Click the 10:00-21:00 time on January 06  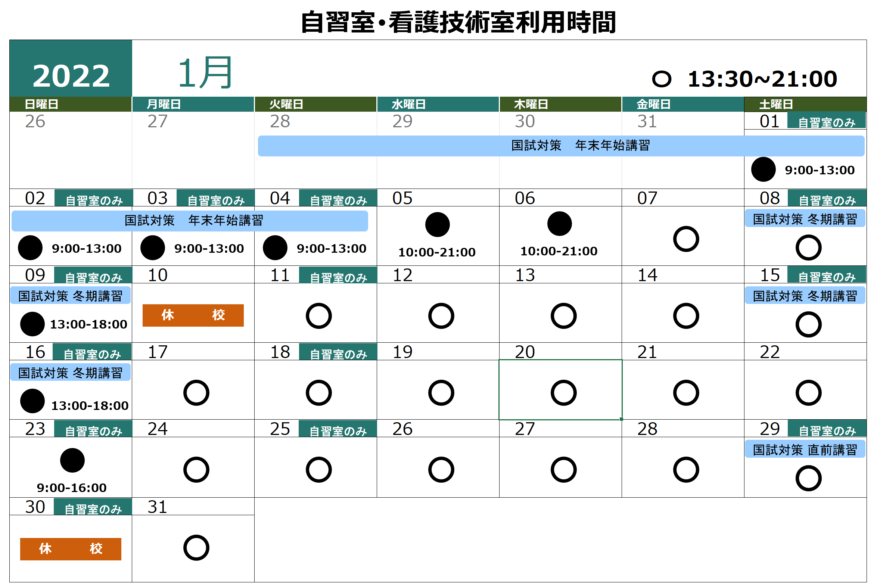coord(559,251)
